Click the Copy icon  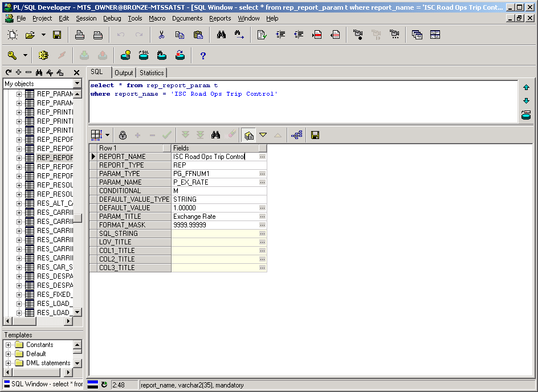point(180,35)
